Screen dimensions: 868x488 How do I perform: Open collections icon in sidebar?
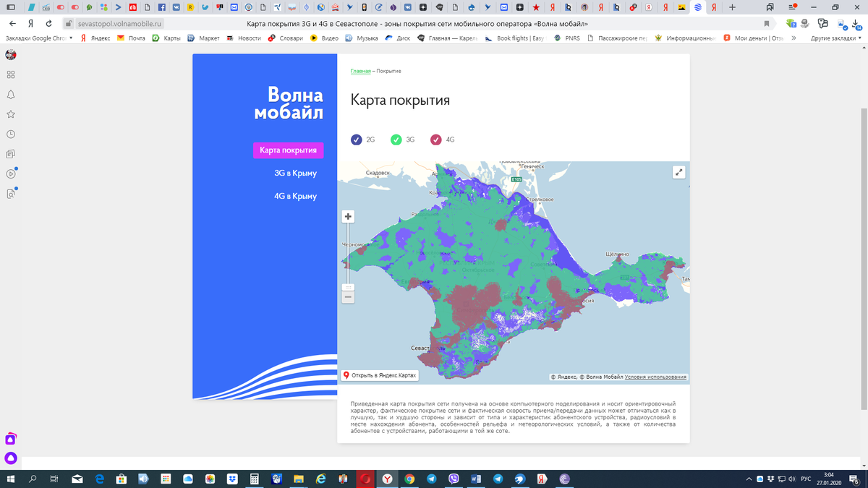[11, 154]
